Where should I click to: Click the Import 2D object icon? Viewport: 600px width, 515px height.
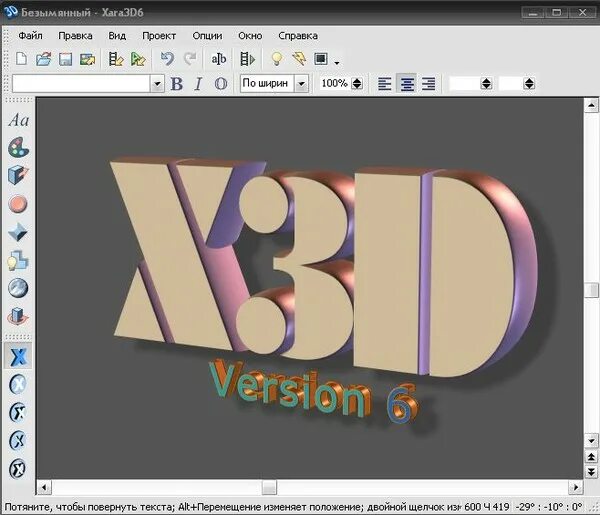138,59
